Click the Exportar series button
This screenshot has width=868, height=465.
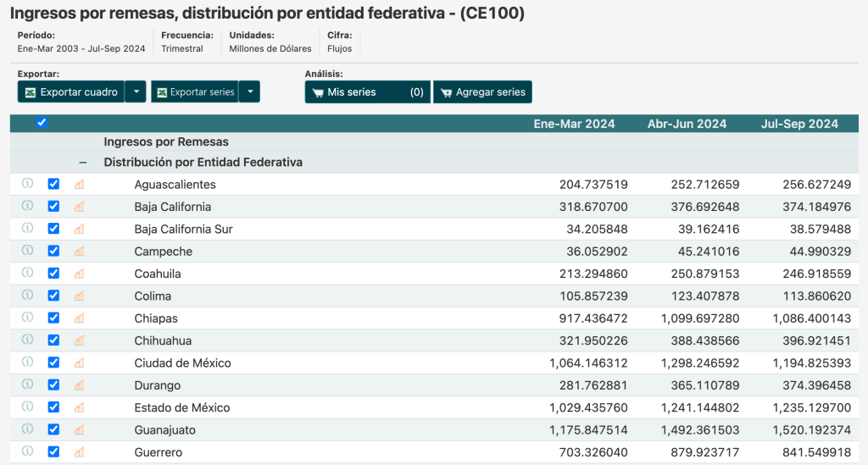pyautogui.click(x=195, y=91)
